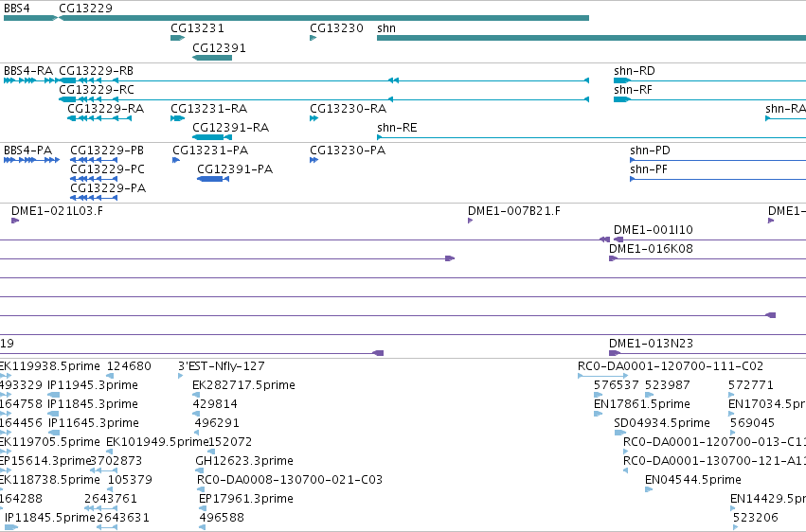
Task: Select the shn gene bar
Action: pyautogui.click(x=591, y=38)
